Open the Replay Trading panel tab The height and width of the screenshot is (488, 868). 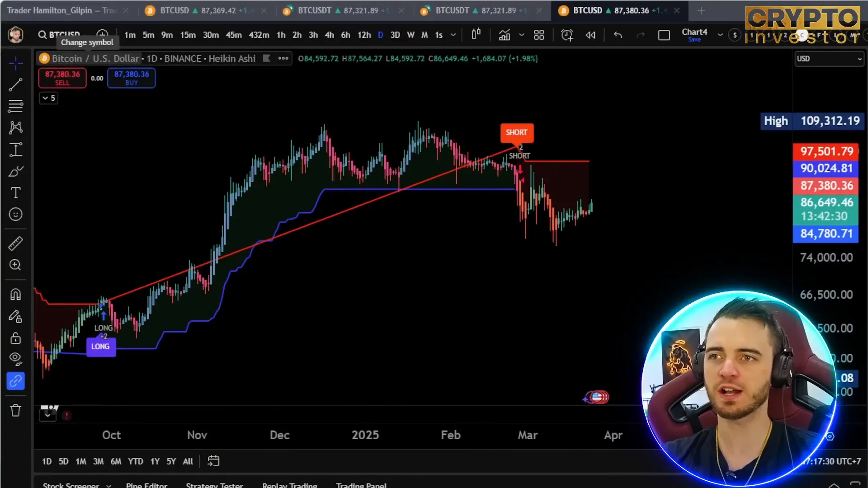coord(290,485)
